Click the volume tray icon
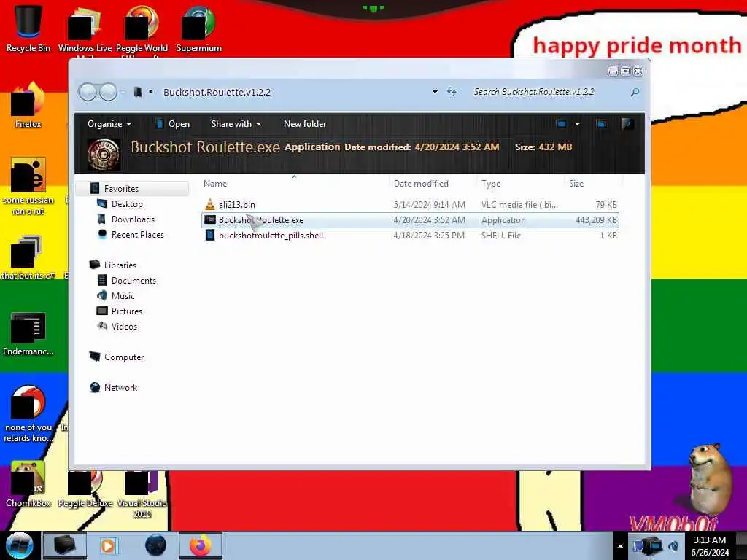This screenshot has width=747, height=560. (673, 545)
